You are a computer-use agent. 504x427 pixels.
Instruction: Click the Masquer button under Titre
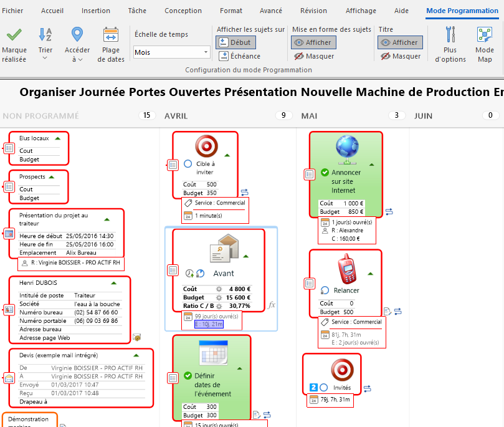pos(400,56)
